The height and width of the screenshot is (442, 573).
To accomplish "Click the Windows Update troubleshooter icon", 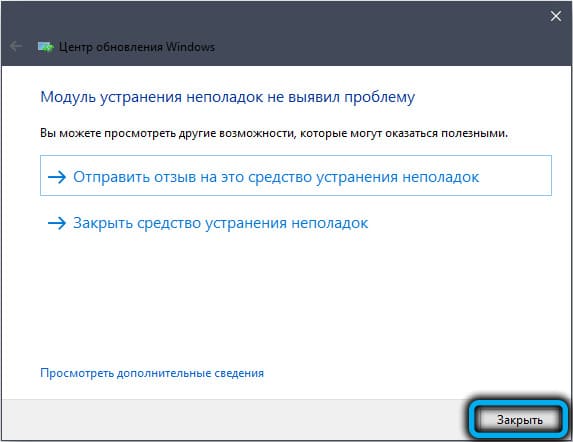I will pyautogui.click(x=45, y=47).
